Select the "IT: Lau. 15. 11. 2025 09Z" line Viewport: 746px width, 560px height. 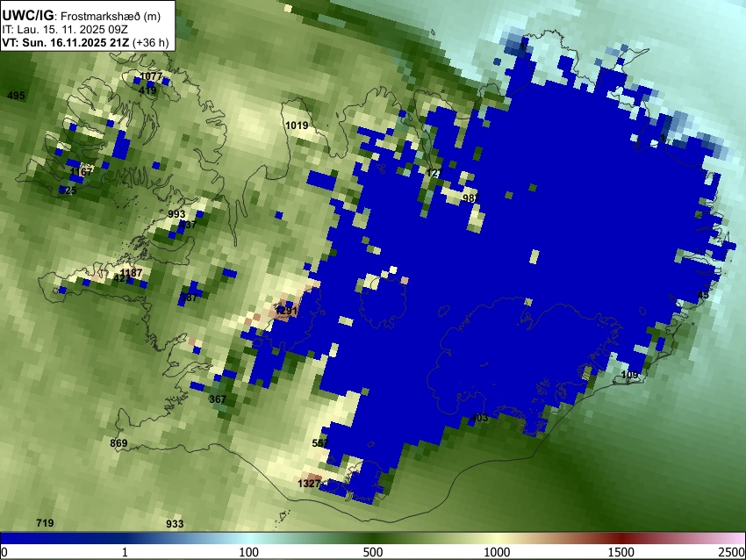point(65,30)
